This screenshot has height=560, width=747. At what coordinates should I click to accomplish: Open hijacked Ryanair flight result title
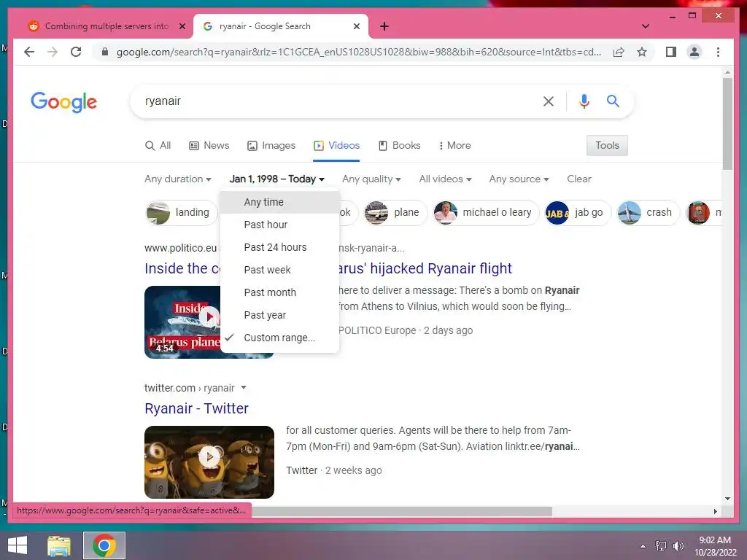coord(425,268)
